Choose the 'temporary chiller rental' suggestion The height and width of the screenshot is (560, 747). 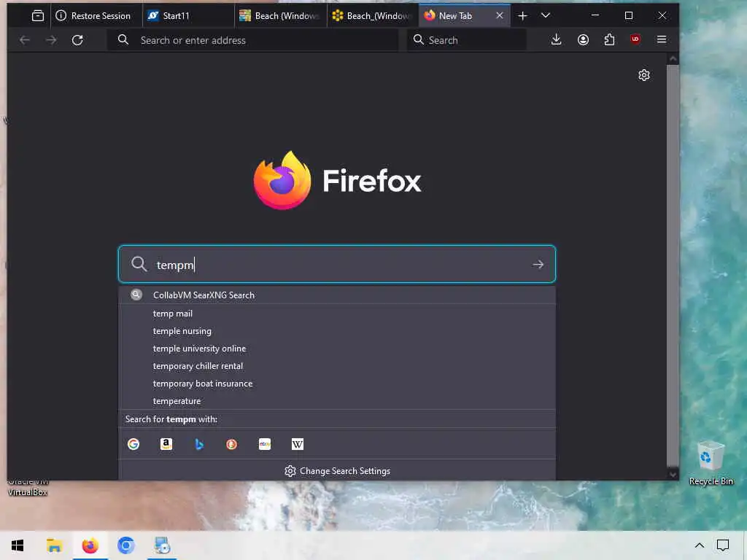click(x=337, y=366)
